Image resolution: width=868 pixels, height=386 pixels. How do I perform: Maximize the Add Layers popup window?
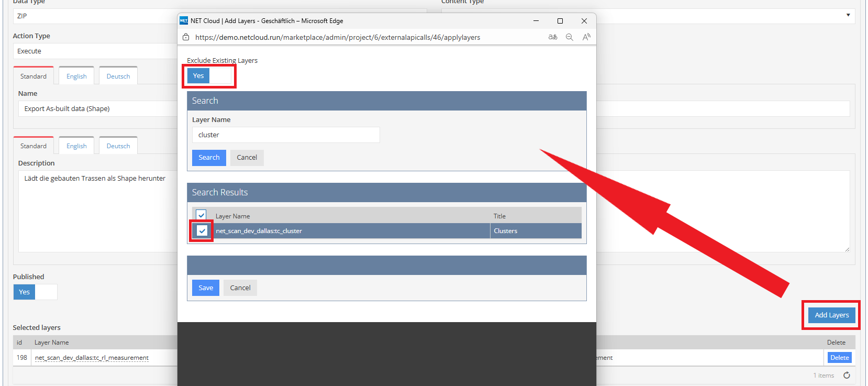(560, 21)
